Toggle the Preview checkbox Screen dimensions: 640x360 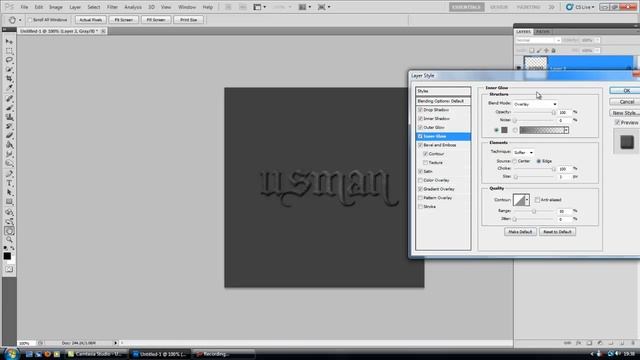618,122
